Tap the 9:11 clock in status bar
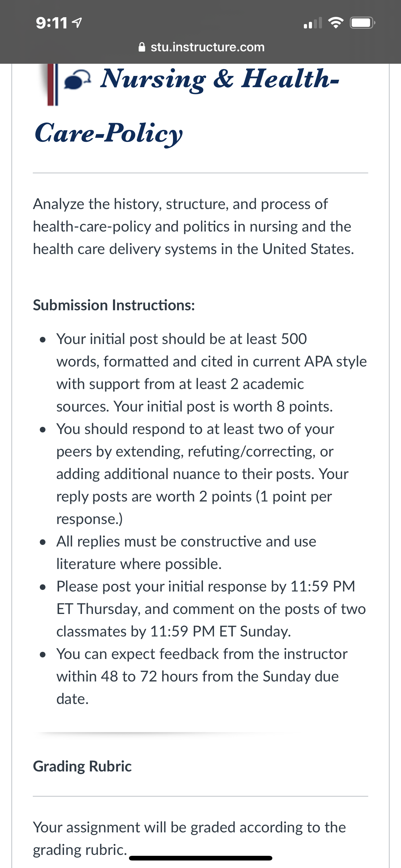This screenshot has width=401, height=868. [52, 23]
